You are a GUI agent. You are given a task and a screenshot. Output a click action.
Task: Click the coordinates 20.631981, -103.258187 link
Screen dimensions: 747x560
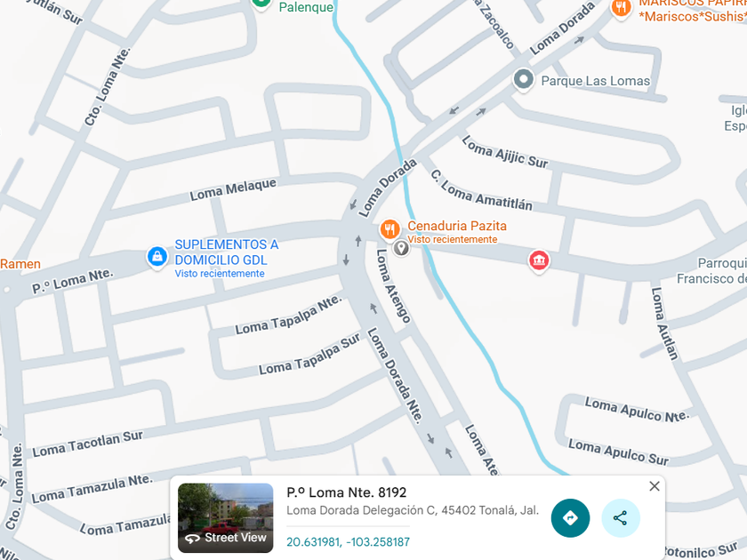tap(348, 542)
